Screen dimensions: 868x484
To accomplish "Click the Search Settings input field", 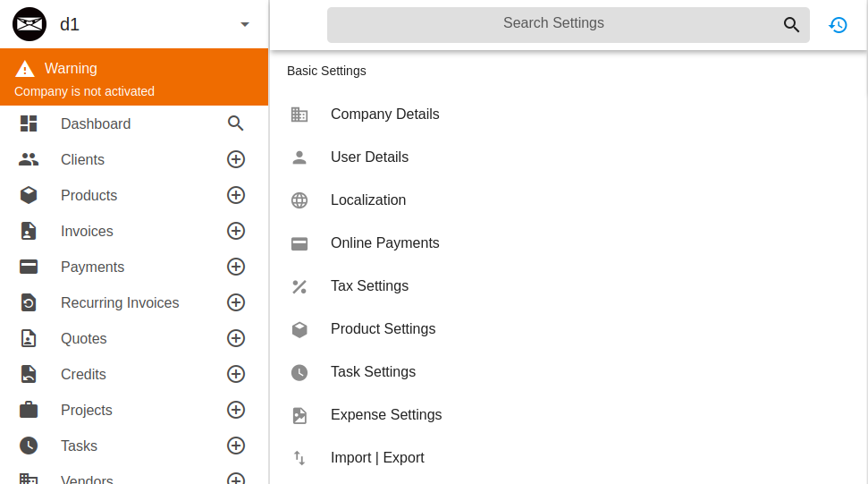I will coord(553,24).
